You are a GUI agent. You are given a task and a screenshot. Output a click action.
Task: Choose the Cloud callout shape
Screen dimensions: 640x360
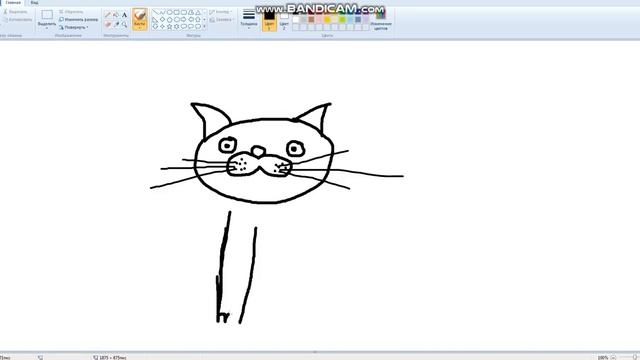click(x=198, y=27)
